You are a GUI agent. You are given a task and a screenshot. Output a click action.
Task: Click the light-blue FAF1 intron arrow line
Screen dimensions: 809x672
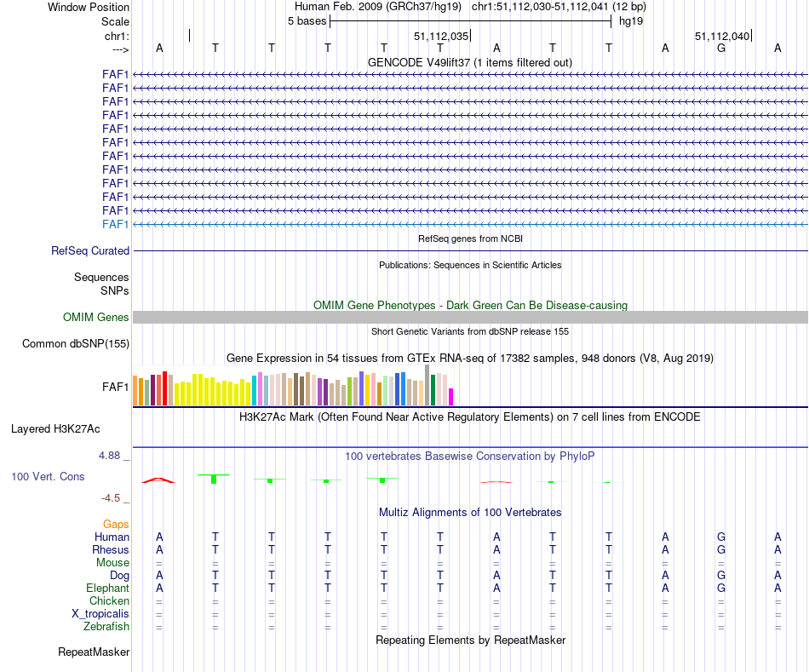(x=470, y=225)
